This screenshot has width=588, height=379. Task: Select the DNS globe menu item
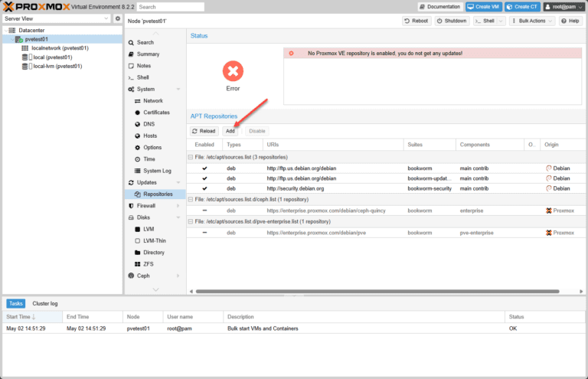(137, 124)
